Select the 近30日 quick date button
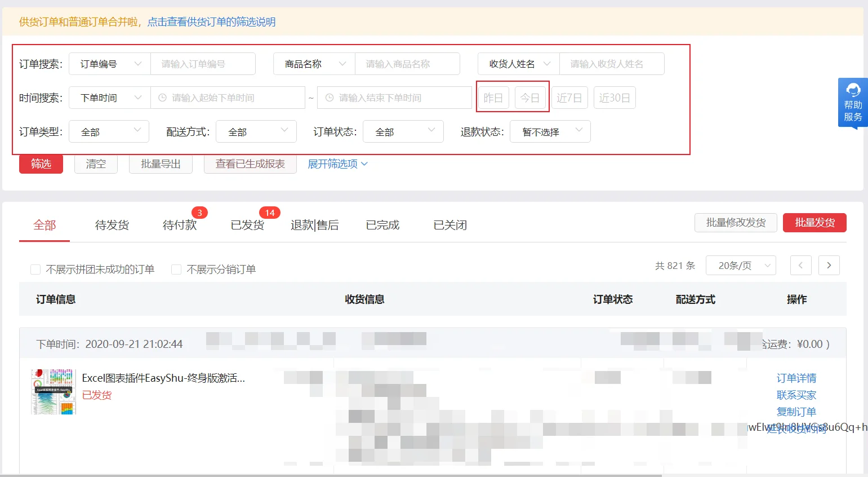Viewport: 868px width, 477px height. click(615, 98)
